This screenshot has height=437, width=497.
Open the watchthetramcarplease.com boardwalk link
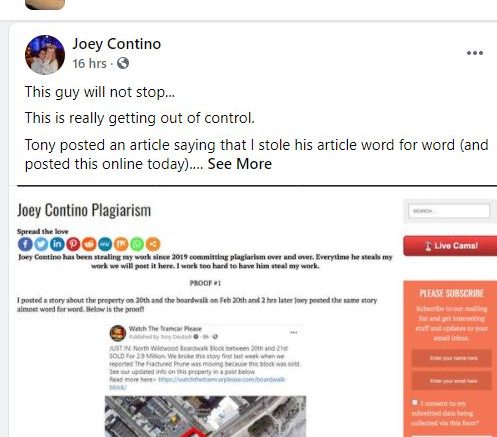(221, 380)
